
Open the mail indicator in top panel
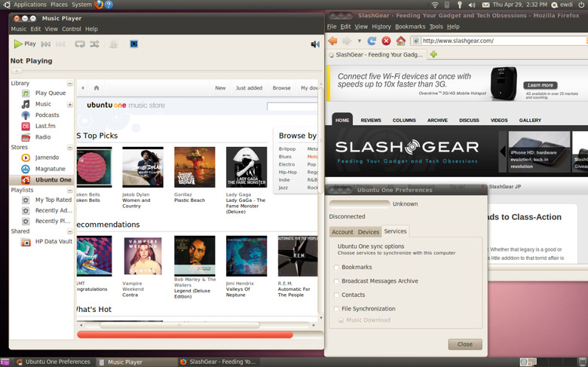coord(485,5)
